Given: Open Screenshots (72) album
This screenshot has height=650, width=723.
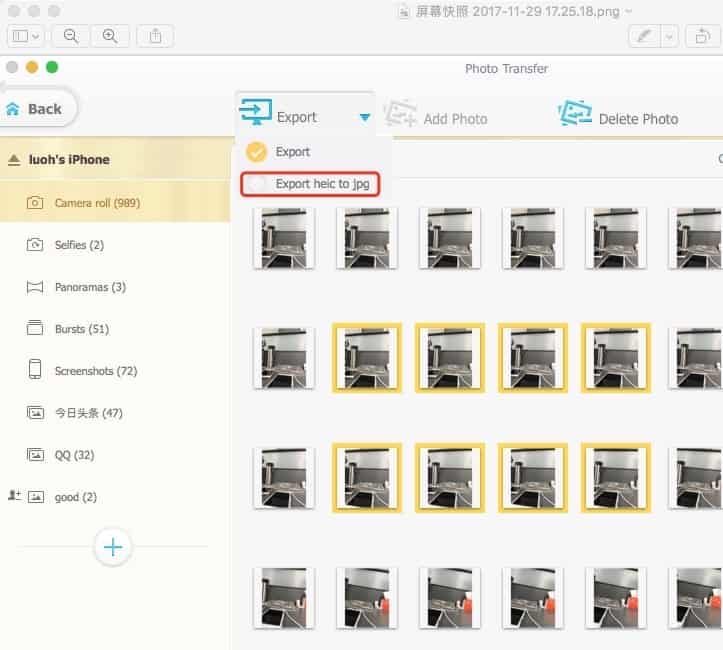Looking at the screenshot, I should [96, 371].
